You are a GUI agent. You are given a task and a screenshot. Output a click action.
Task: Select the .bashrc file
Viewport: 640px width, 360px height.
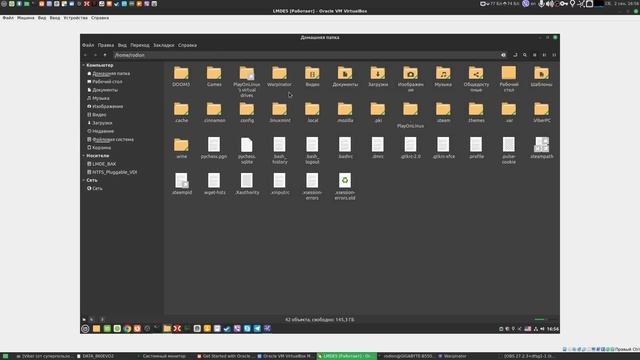click(345, 148)
